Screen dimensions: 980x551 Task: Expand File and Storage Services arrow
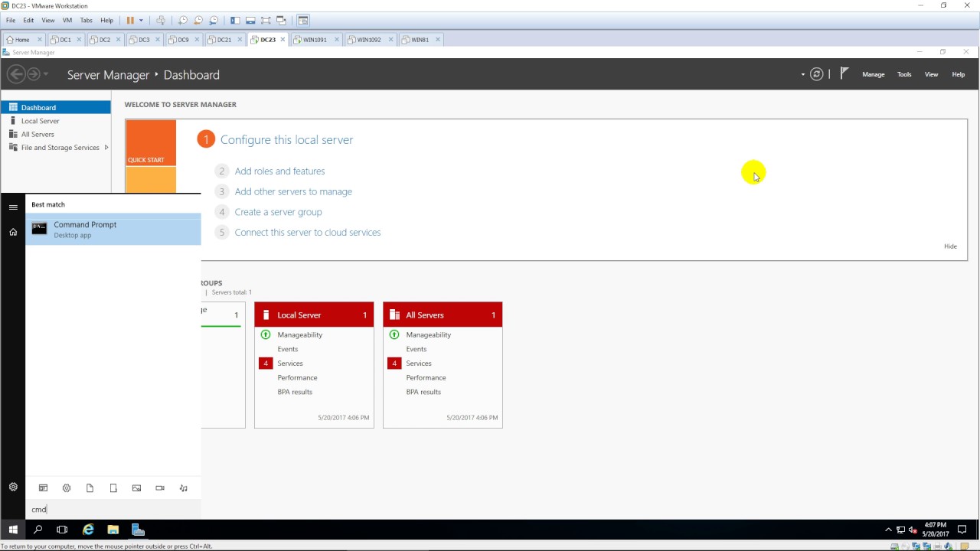point(106,148)
